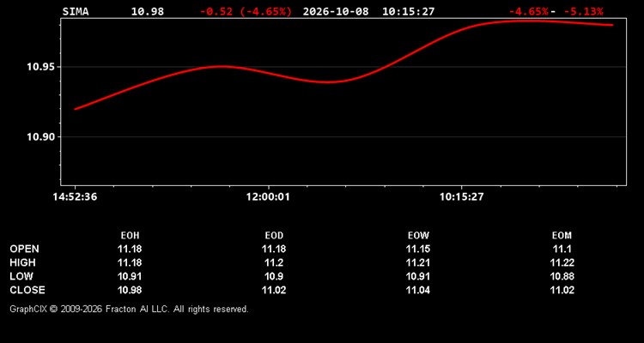
Task: Click the EOH open value 11.18
Action: tap(130, 249)
